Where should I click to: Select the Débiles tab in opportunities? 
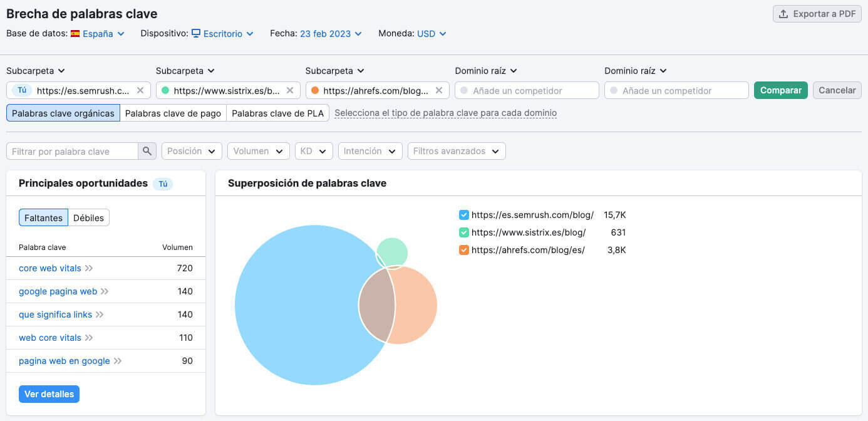[88, 218]
